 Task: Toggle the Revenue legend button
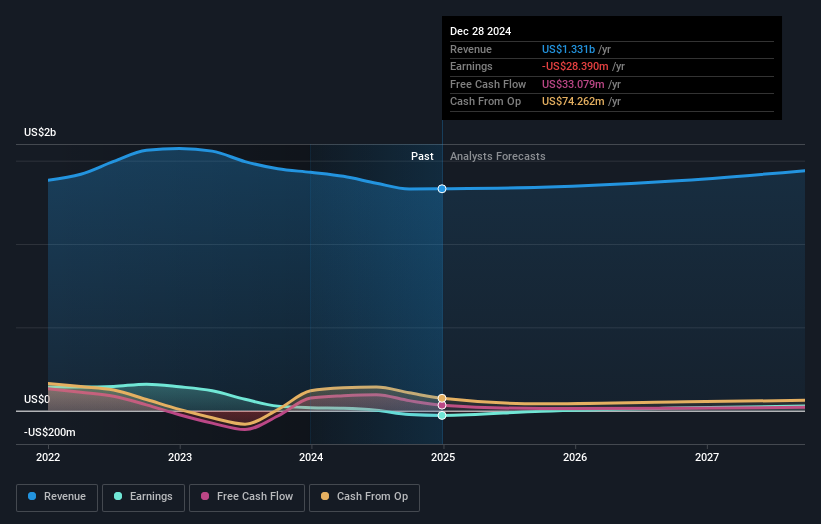coord(57,497)
